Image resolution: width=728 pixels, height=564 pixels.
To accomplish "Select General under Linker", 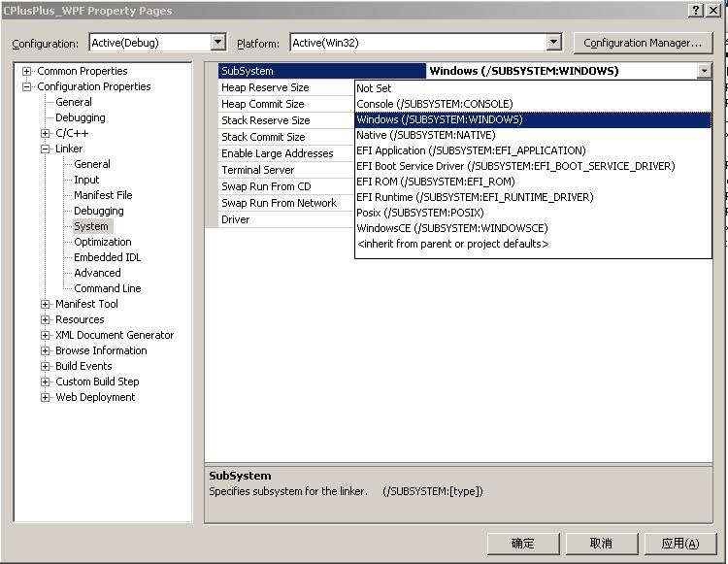I will [x=92, y=164].
